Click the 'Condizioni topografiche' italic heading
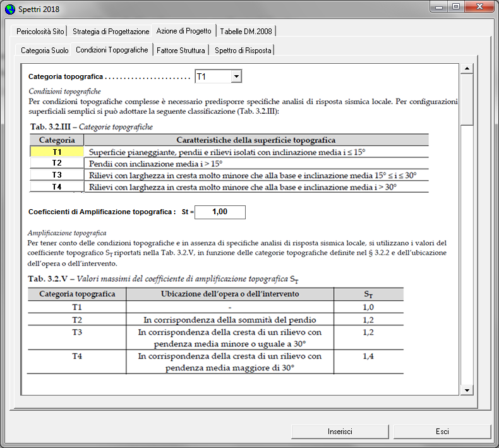Screen dimensions: 499x448 tap(64, 92)
